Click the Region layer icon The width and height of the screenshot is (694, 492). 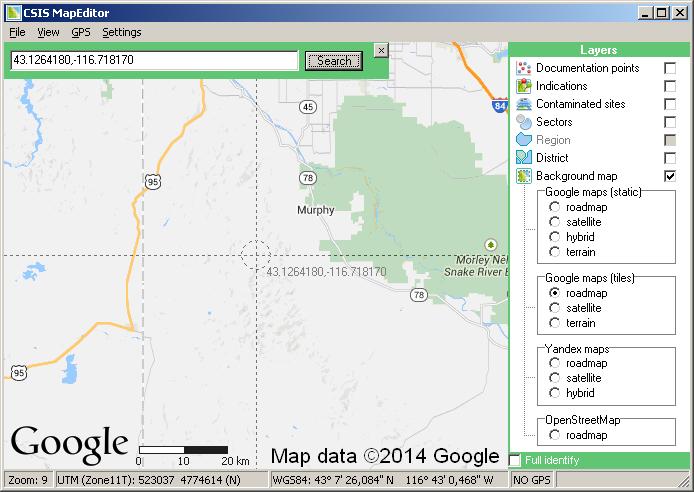point(524,140)
